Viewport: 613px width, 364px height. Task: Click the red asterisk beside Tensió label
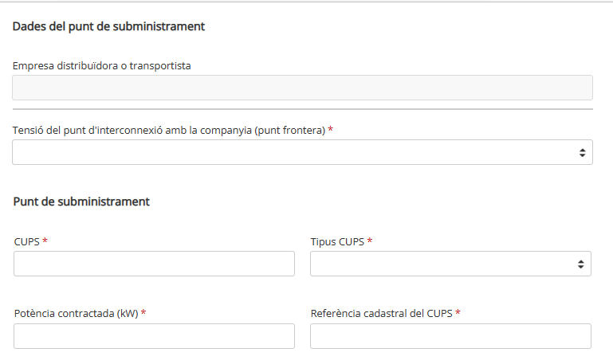click(x=330, y=128)
